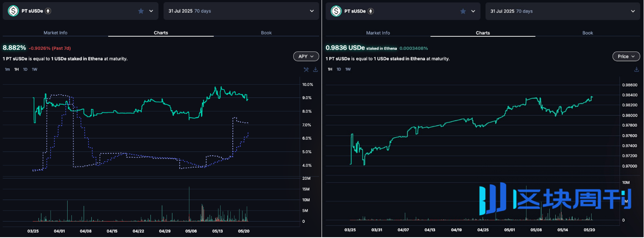This screenshot has height=238, width=644.
Task: Set APY chart interval to 1W
Action: 35,69
